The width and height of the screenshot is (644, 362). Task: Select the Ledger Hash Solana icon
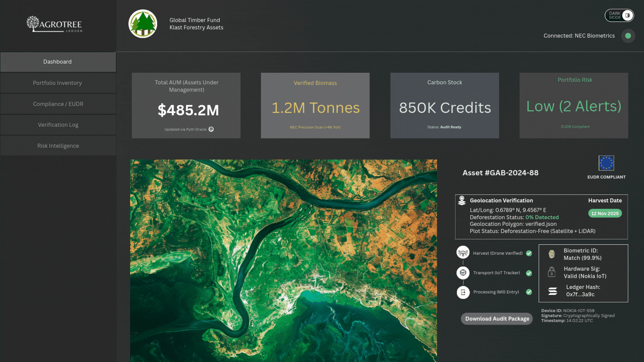pos(552,291)
